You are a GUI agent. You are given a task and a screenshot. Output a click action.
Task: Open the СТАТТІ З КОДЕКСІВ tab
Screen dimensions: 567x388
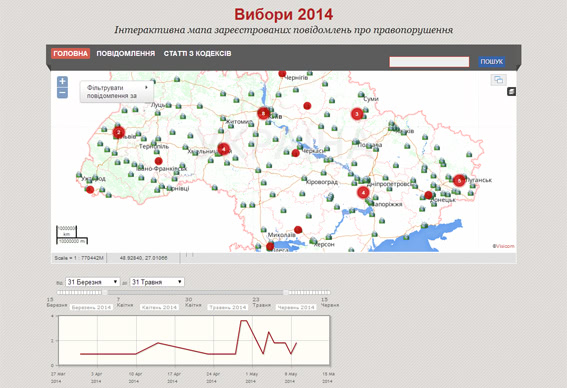click(197, 54)
